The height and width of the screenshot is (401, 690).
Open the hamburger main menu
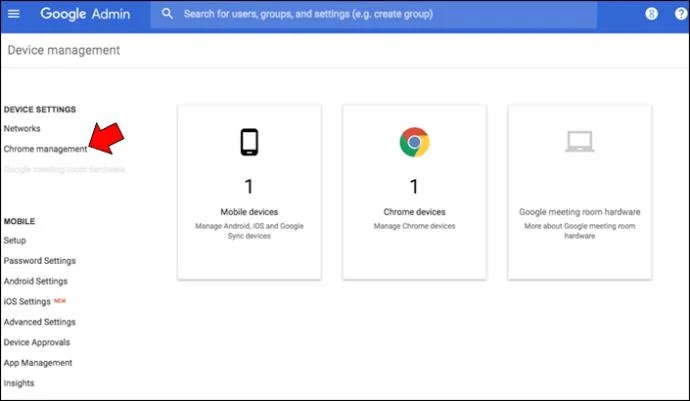[14, 14]
